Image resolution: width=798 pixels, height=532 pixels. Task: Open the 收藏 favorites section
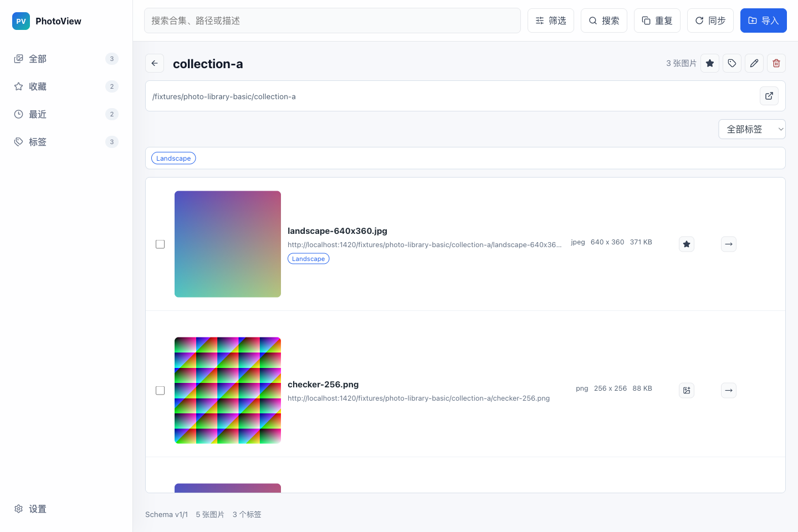66,86
